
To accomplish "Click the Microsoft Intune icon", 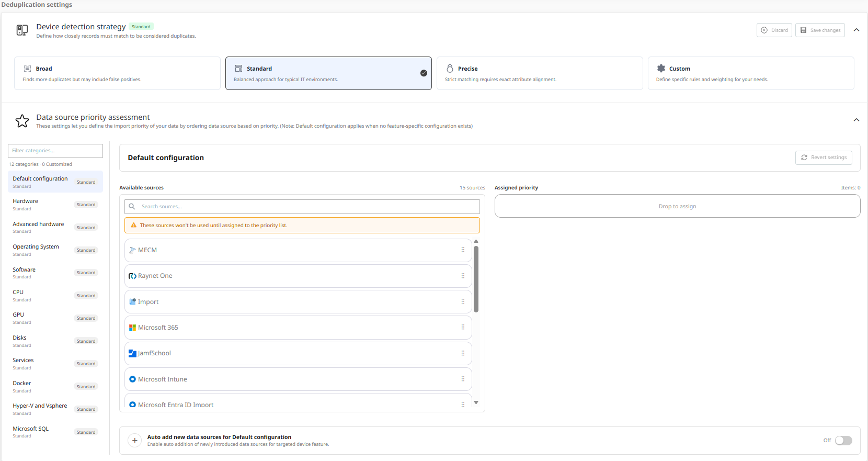I will coord(132,379).
